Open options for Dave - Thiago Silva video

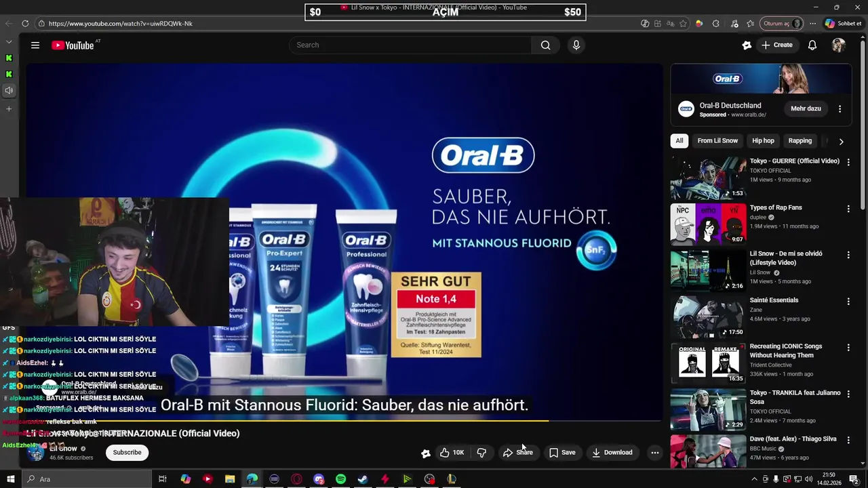pos(848,440)
